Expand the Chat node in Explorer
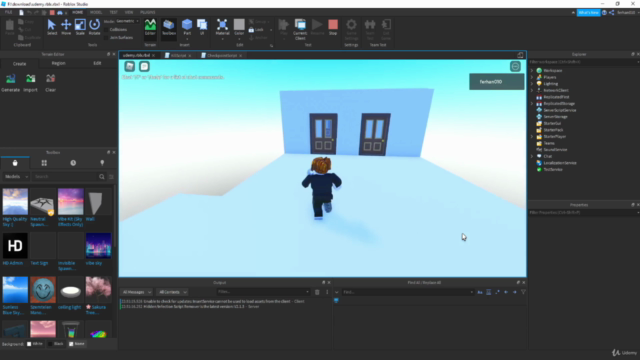 532,156
